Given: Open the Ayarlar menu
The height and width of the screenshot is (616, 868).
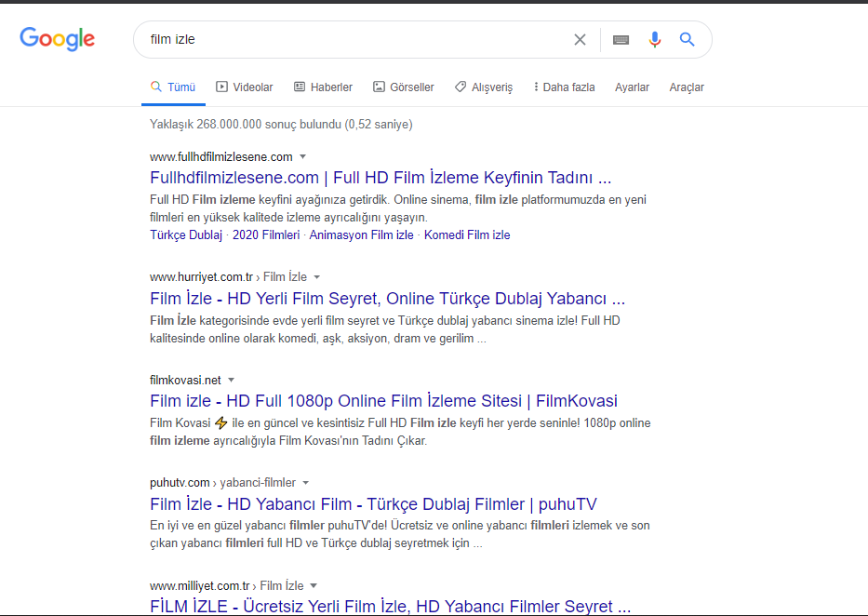Looking at the screenshot, I should coord(632,87).
